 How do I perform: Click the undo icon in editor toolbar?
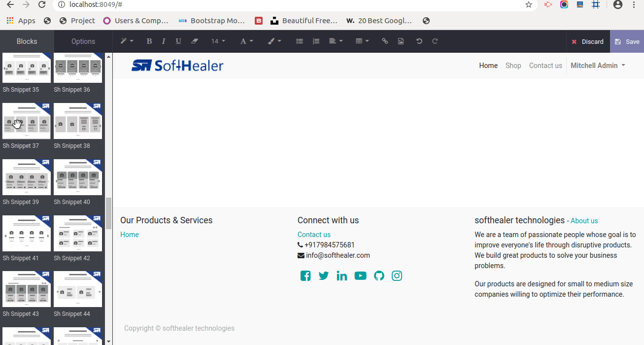pyautogui.click(x=419, y=41)
